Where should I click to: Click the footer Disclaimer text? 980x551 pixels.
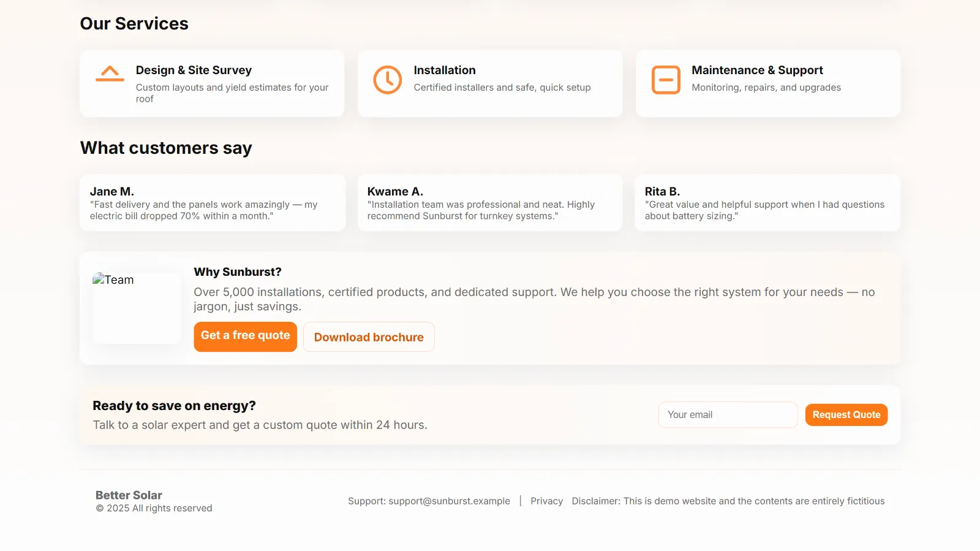(x=728, y=501)
